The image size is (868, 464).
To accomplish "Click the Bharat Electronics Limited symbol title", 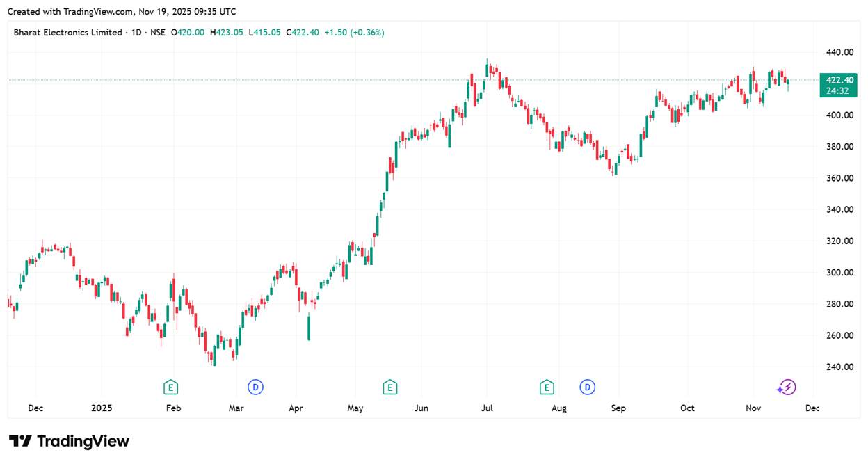I will [67, 33].
